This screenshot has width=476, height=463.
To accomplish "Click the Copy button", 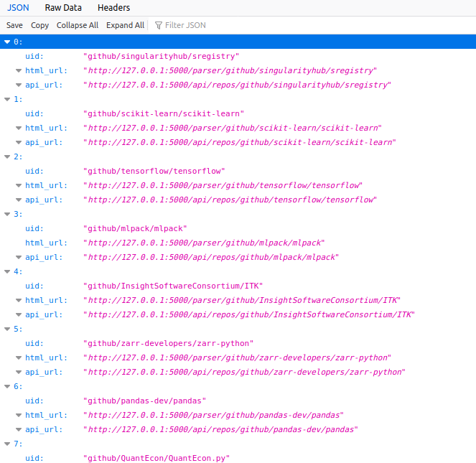I will coord(39,25).
